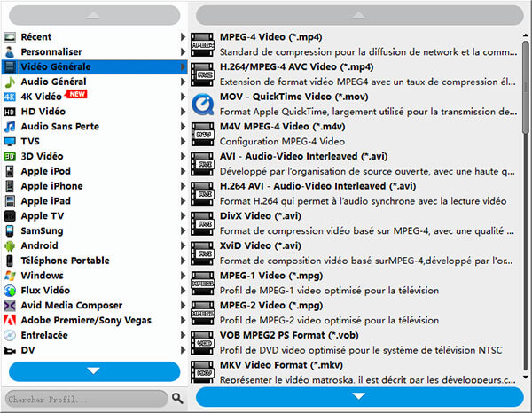The image size is (532, 413).
Task: Click the Personnaliser user icon
Action: tap(10, 52)
